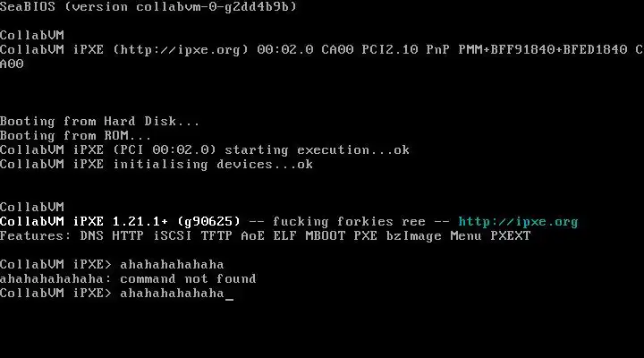644x358 pixels.
Task: Click the '(g90625)' build identifier
Action: [x=208, y=222]
